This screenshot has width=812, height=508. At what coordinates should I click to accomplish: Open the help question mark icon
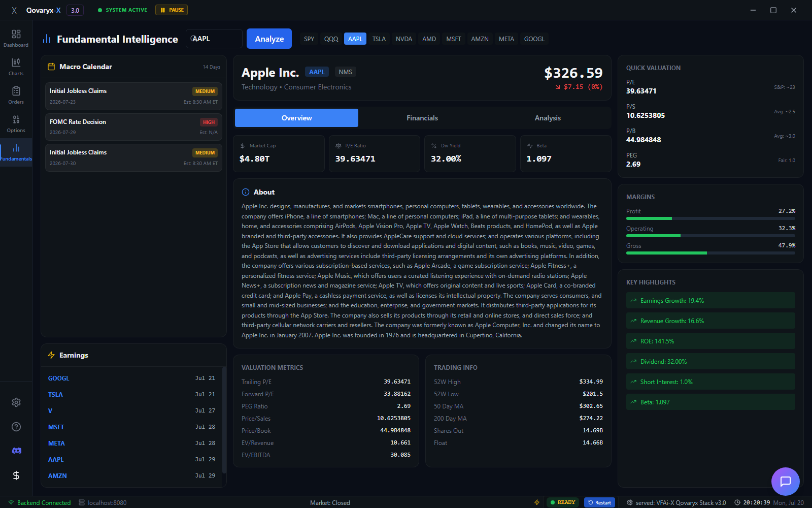(x=16, y=427)
